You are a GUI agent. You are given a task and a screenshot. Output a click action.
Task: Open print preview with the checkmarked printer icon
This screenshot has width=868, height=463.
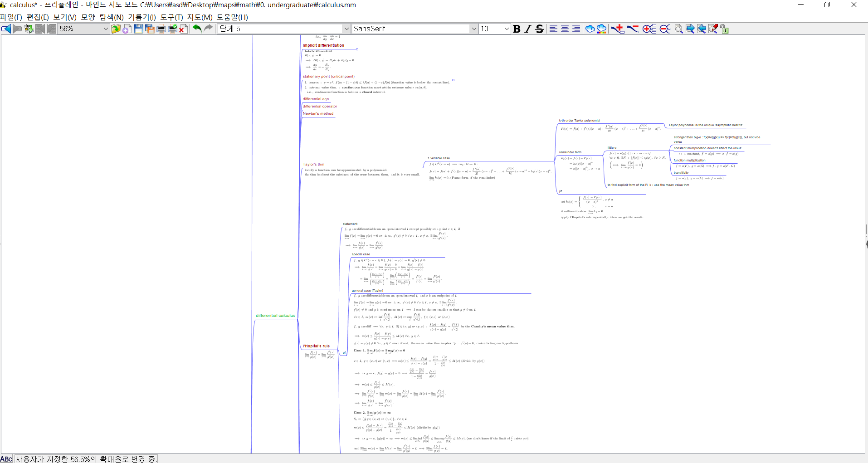click(x=172, y=29)
